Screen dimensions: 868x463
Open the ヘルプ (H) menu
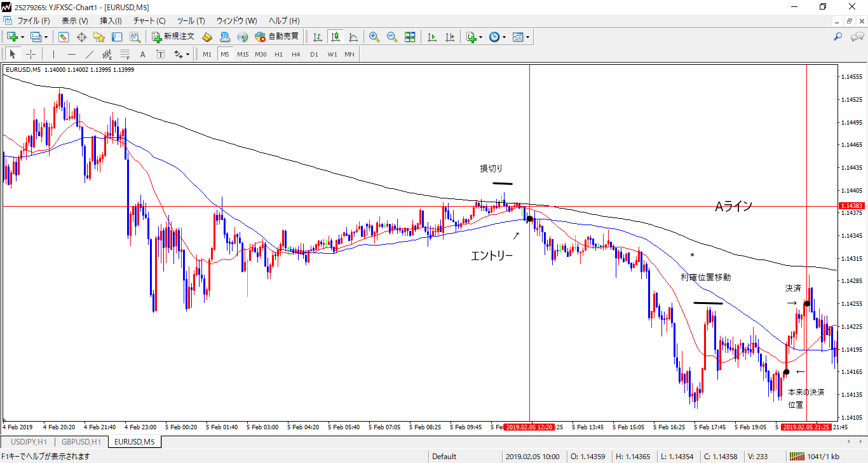point(284,20)
